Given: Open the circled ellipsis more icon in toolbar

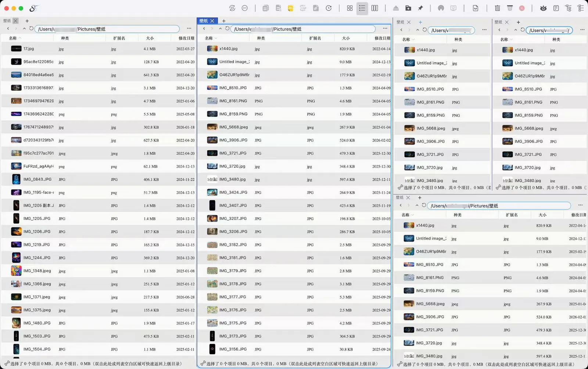Looking at the screenshot, I should (x=245, y=8).
